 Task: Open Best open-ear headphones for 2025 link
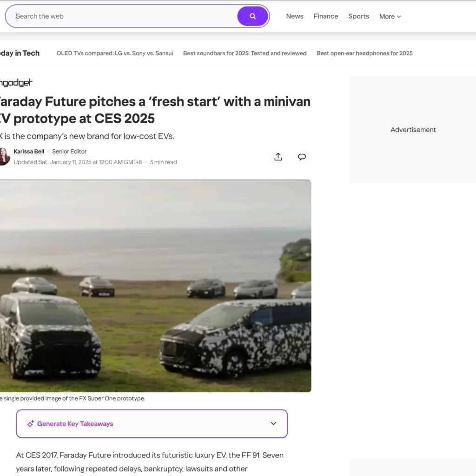(x=364, y=53)
